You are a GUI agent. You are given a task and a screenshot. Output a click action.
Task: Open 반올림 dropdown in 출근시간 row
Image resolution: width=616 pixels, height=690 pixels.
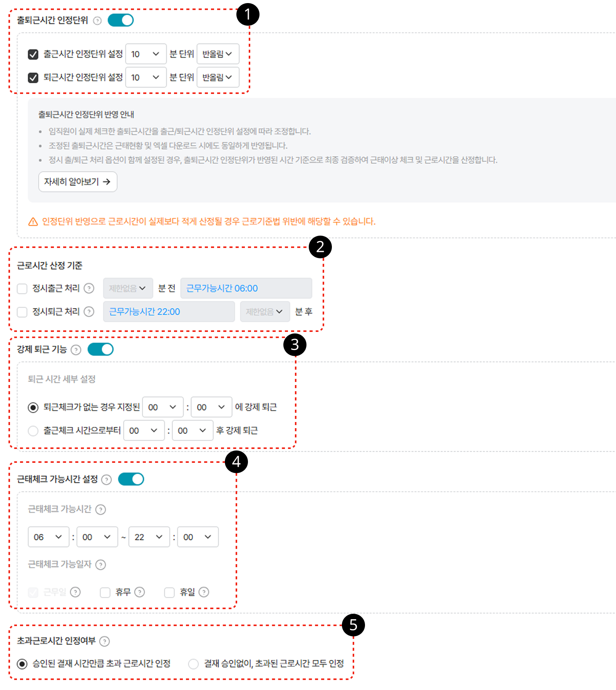(x=218, y=54)
